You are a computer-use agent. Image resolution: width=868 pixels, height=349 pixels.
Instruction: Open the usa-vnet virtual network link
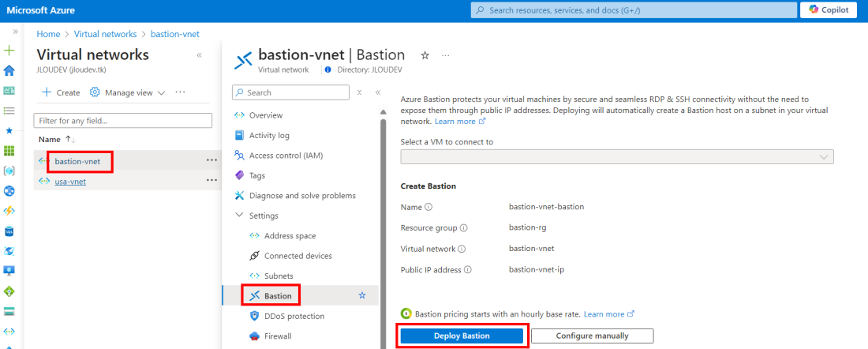coord(70,181)
